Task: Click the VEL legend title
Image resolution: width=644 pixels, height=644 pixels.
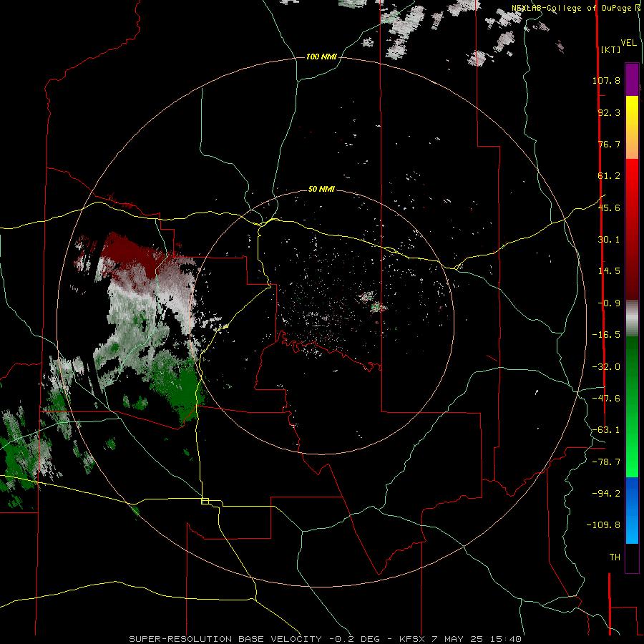Action: tap(628, 43)
